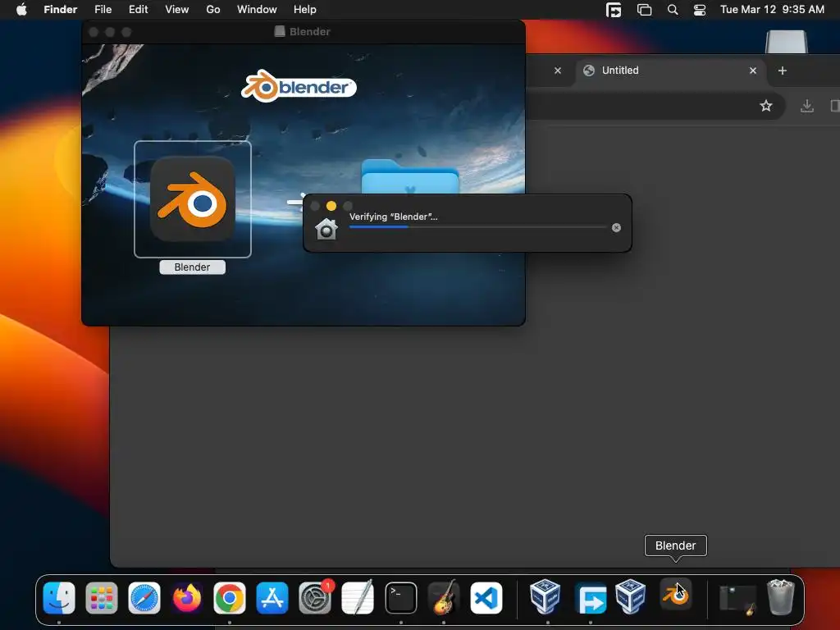Open second VirtualBox icon right of the blue arrow app

click(631, 597)
